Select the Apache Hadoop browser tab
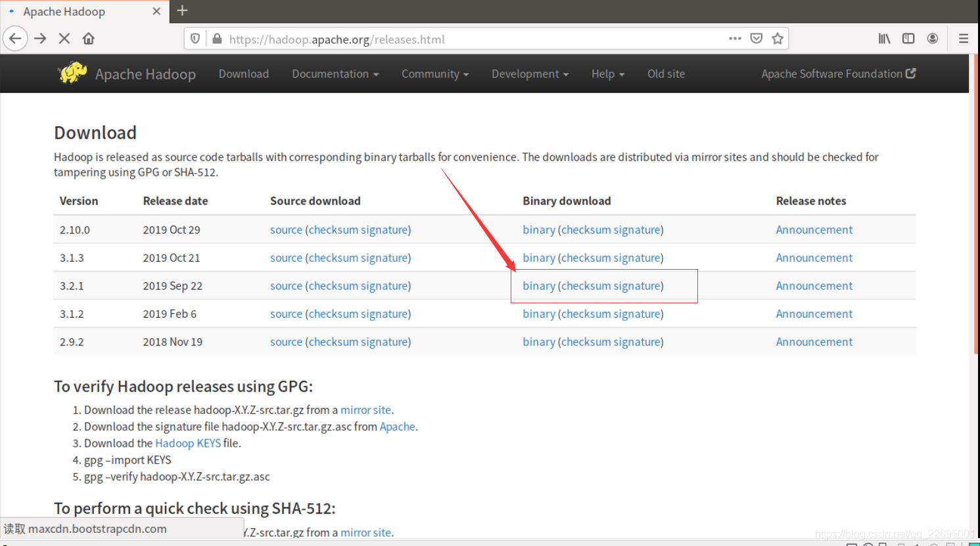This screenshot has height=546, width=980. pos(84,11)
